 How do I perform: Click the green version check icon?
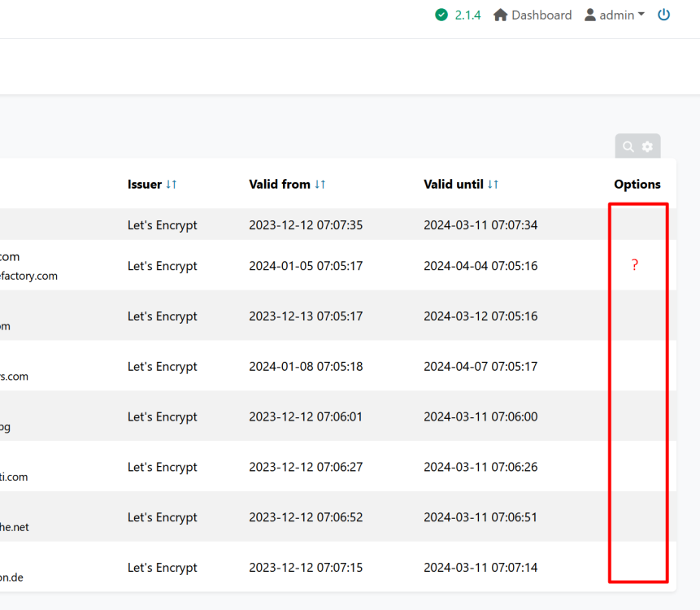[441, 15]
